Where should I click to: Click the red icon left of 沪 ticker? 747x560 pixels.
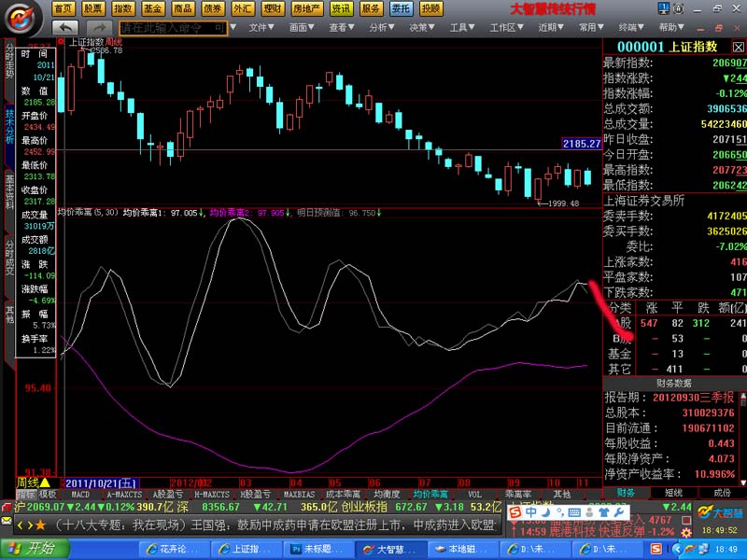click(x=7, y=507)
